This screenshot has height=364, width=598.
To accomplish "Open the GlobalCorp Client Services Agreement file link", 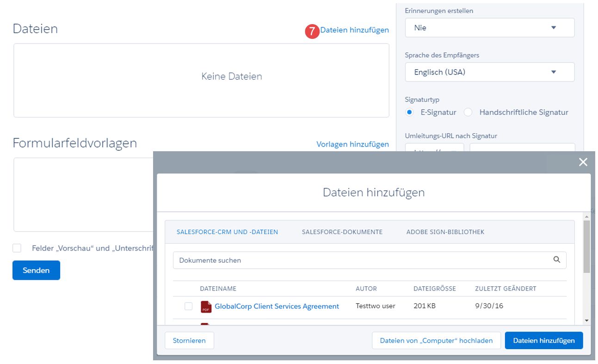I will tap(277, 306).
